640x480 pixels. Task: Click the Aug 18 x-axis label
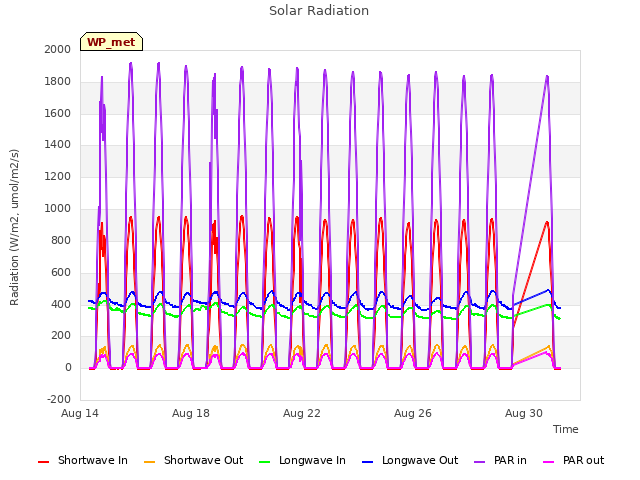pos(191,413)
